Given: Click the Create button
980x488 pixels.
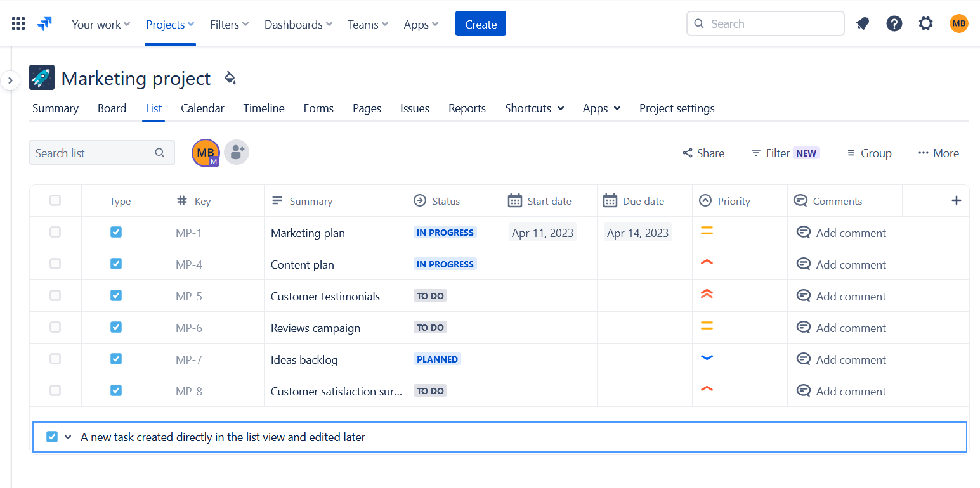Looking at the screenshot, I should click(x=480, y=23).
